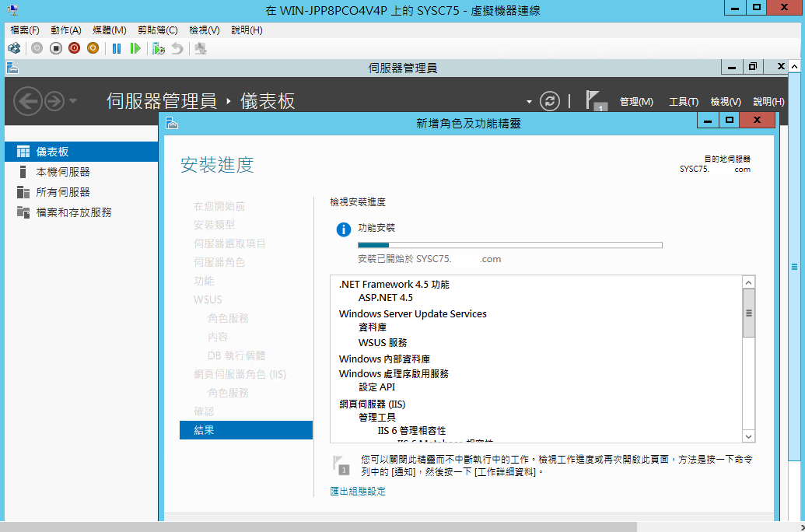Click the '.NET Framework 4.5 功能' row
The image size is (805, 532).
coord(394,285)
